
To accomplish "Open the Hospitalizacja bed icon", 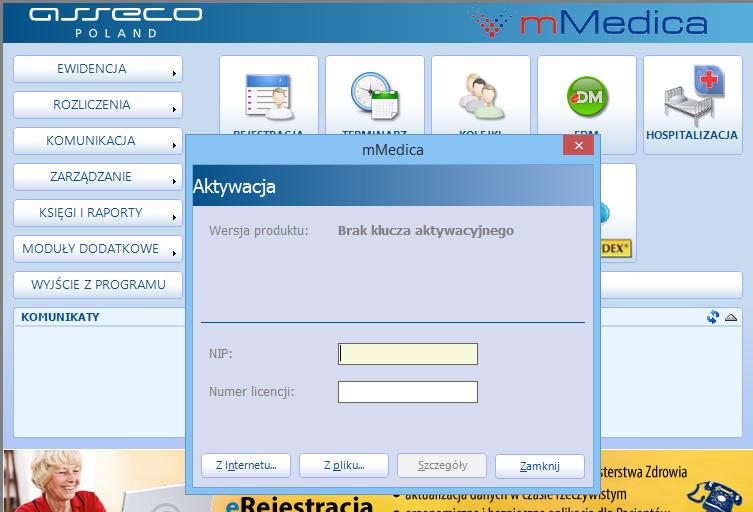I will point(693,95).
